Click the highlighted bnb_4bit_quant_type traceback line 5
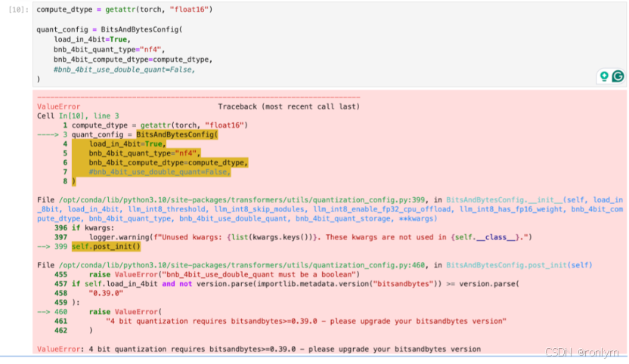Viewport: 629px width, 364px height. [144, 153]
